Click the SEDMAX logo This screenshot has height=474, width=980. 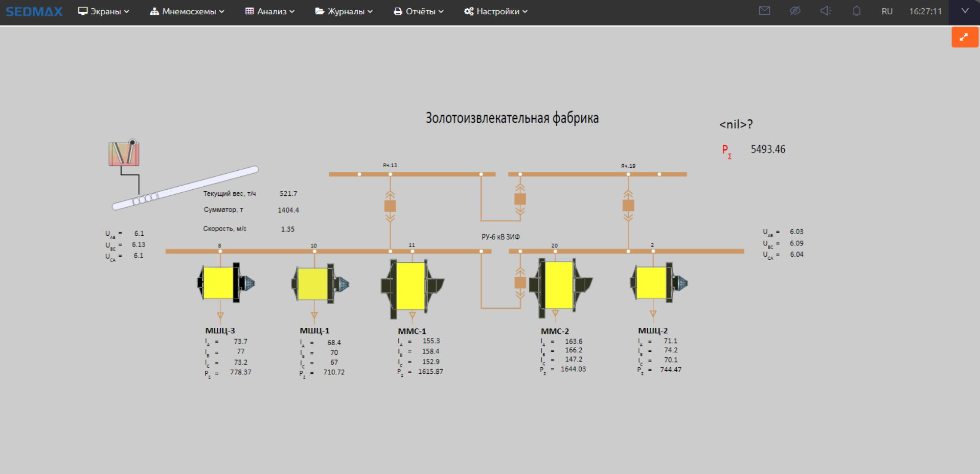[x=34, y=11]
